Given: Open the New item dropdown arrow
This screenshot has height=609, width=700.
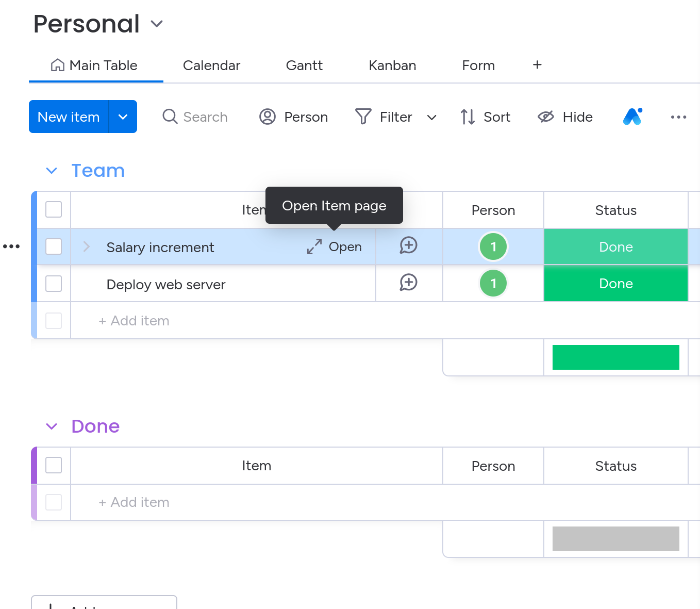Looking at the screenshot, I should 123,117.
